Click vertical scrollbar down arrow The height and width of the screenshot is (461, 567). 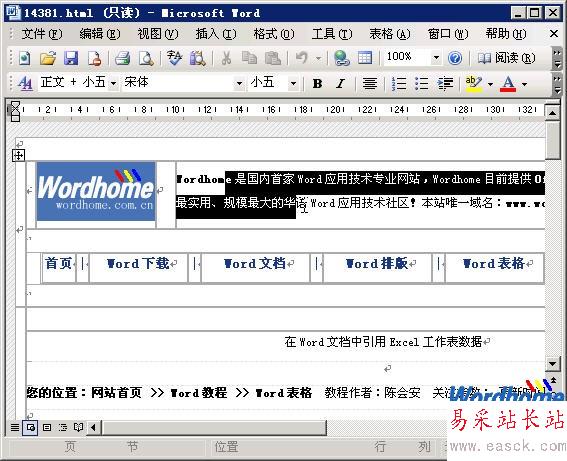pyautogui.click(x=552, y=363)
